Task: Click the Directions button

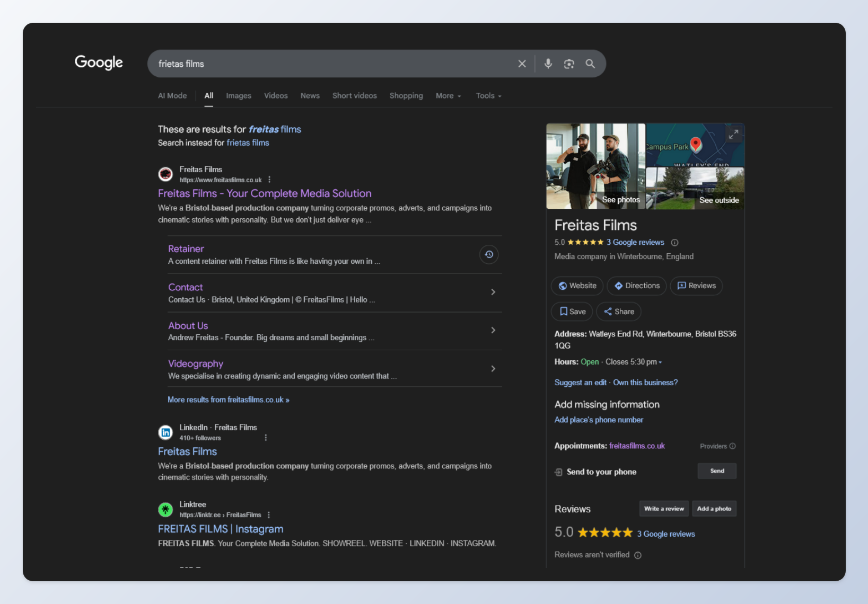Action: (637, 286)
